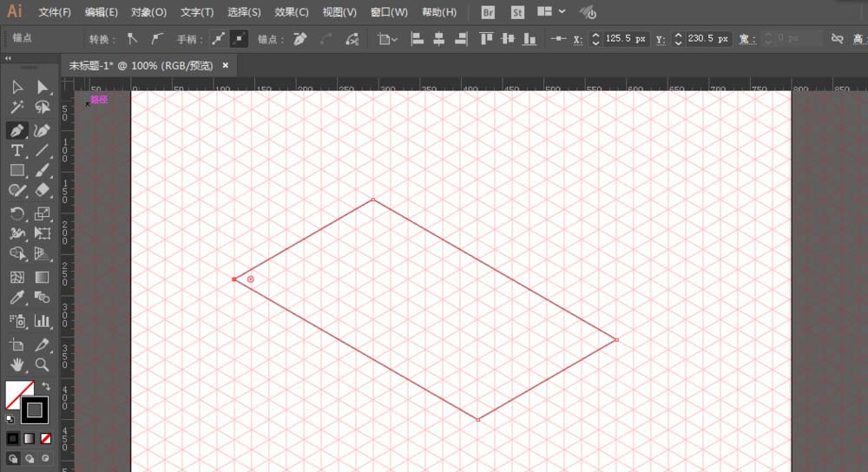
Task: Open the 文字(T) menu
Action: click(x=196, y=11)
